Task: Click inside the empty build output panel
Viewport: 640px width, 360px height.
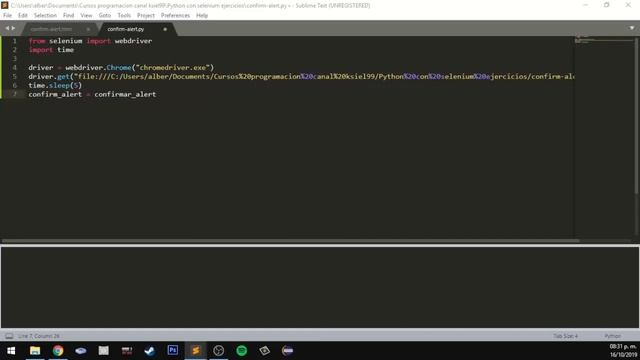Action: (x=320, y=287)
